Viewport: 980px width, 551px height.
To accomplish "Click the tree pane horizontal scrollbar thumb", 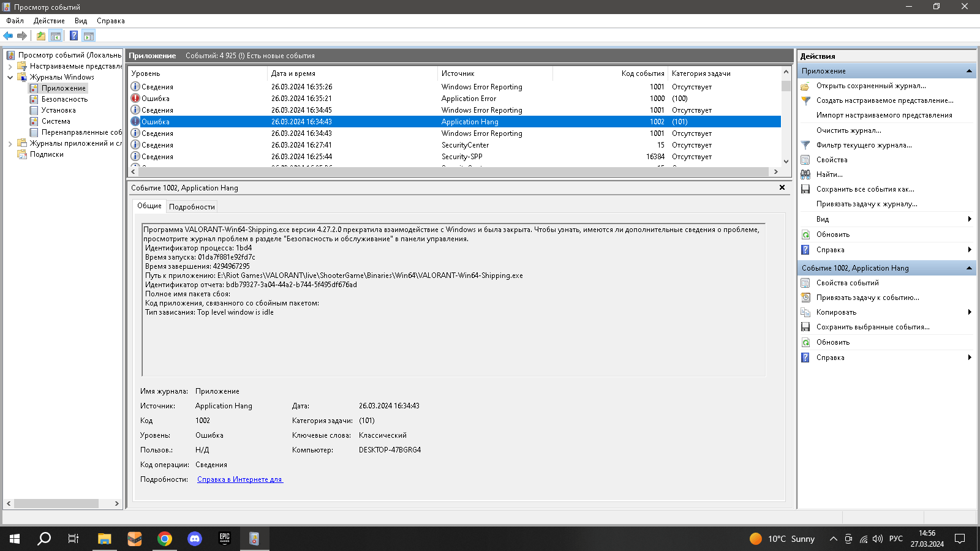I will pyautogui.click(x=56, y=503).
